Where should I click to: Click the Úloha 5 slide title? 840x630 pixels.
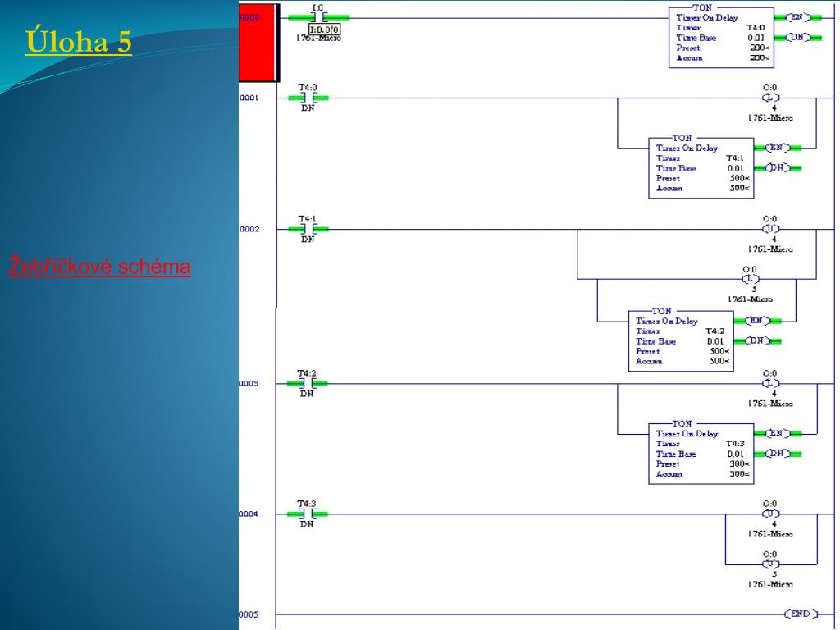(x=78, y=41)
